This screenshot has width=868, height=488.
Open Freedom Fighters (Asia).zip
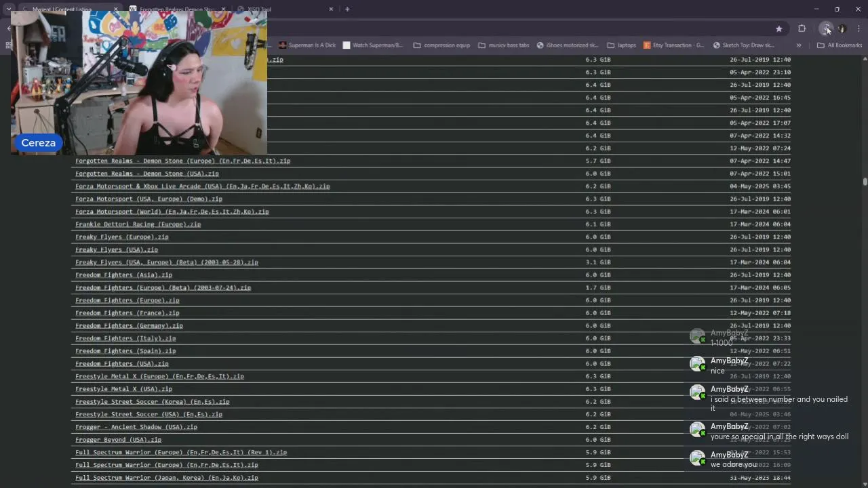(x=123, y=275)
